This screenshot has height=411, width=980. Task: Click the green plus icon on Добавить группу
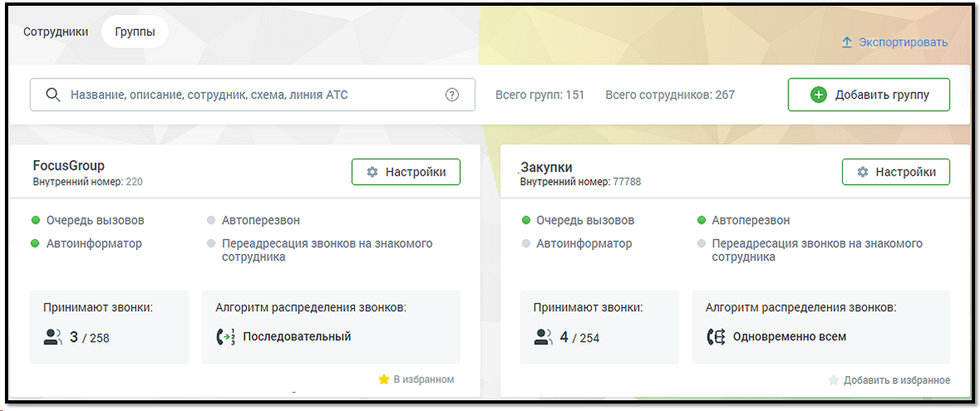click(x=818, y=95)
